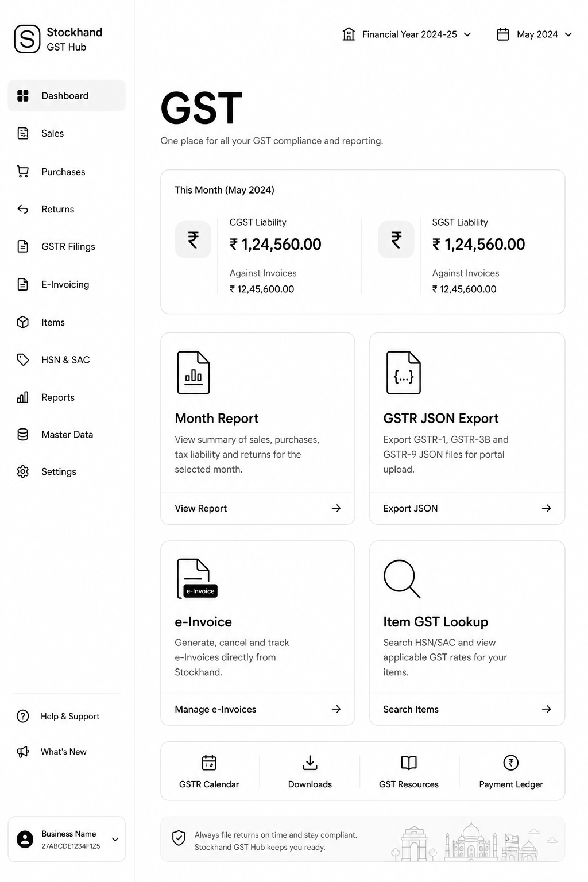Click the GST Resources book icon
Screen dimensions: 588x882
[409, 763]
